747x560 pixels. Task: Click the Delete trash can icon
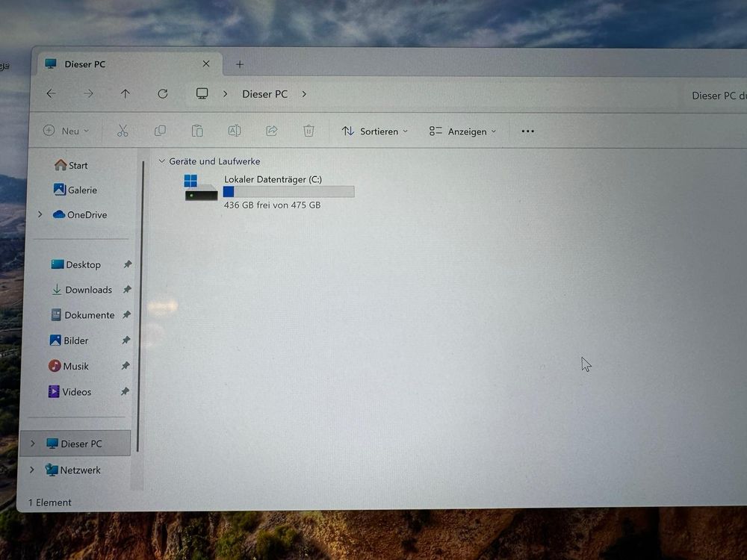pos(309,131)
